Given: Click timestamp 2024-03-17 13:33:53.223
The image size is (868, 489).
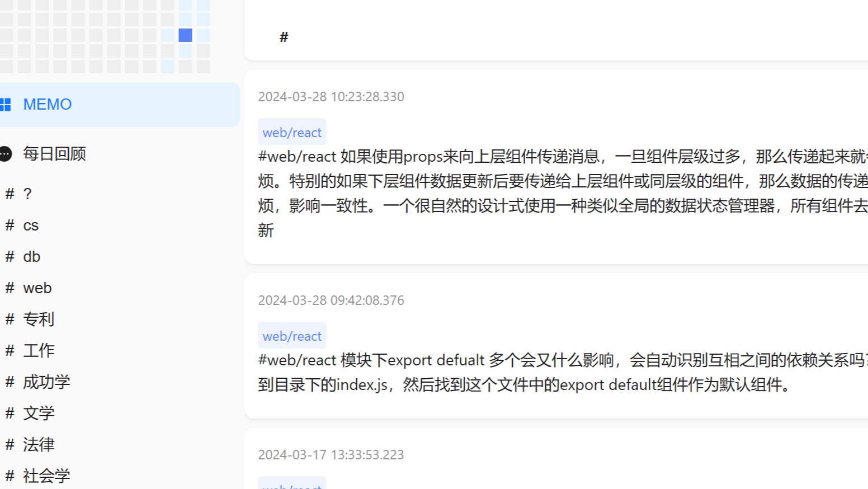Looking at the screenshot, I should click(331, 455).
